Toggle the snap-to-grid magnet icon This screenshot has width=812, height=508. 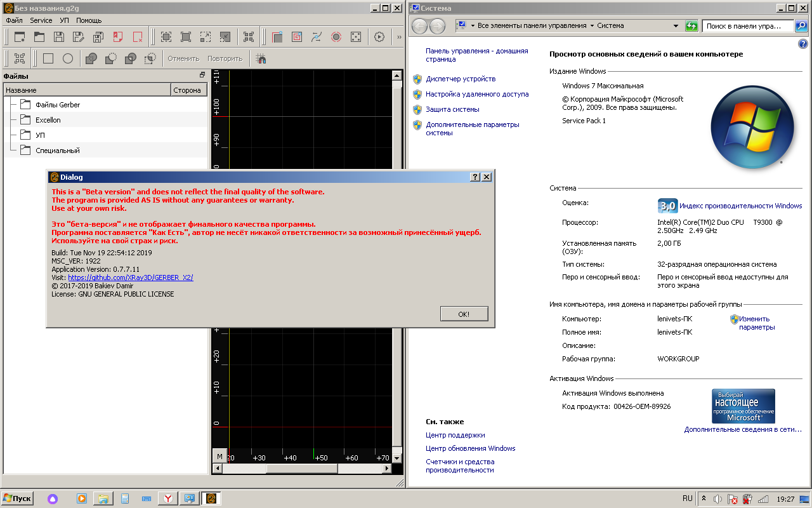click(261, 58)
